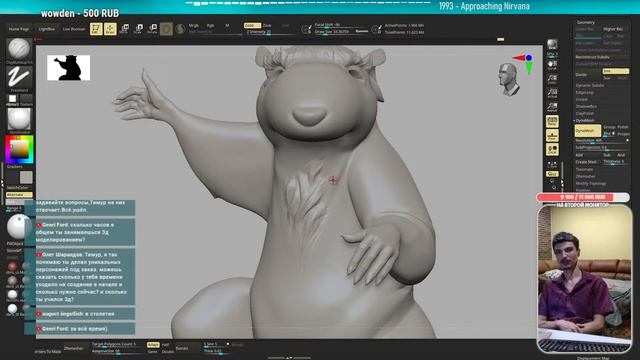Open the LightBox browser
Screen dimensions: 640x360
point(47,29)
